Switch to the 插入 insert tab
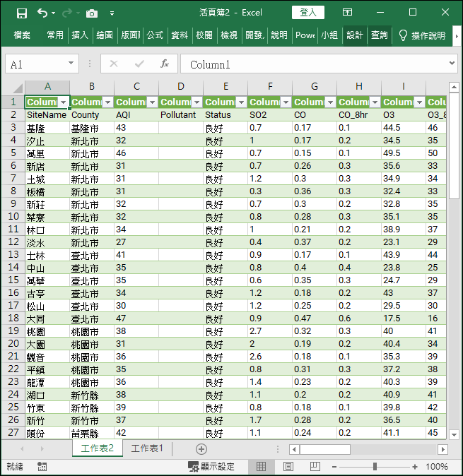 click(80, 35)
